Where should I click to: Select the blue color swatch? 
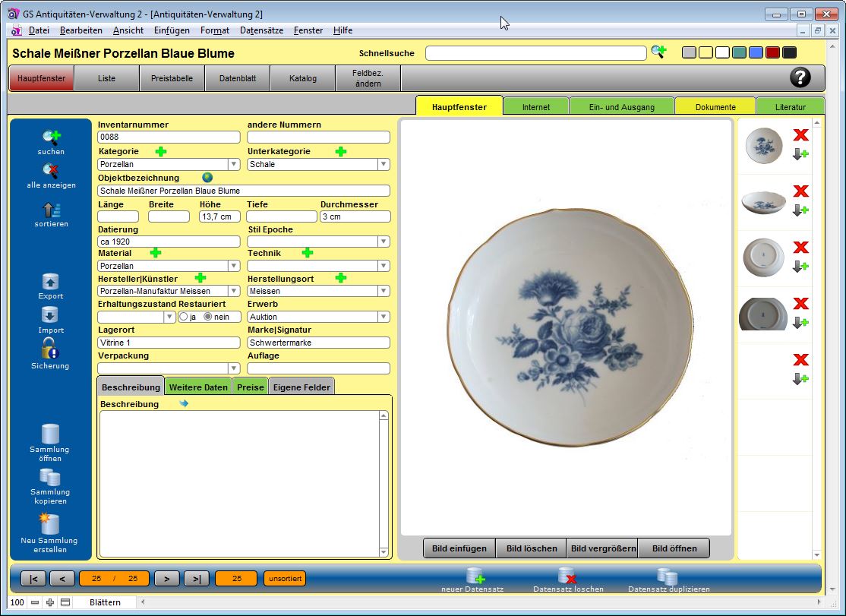756,52
